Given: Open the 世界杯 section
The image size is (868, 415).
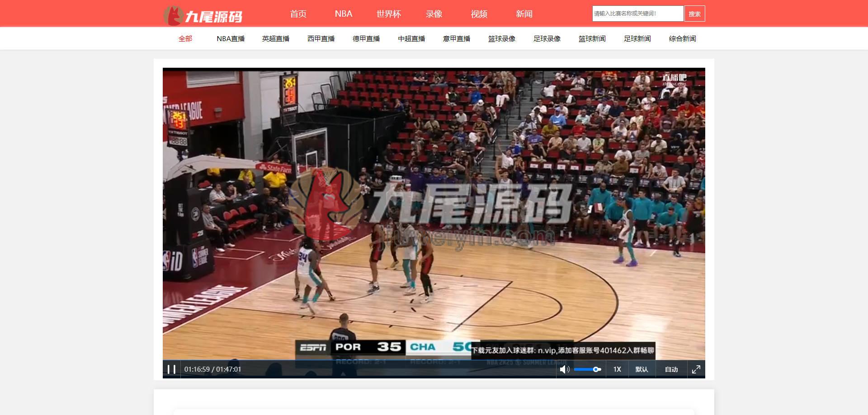Looking at the screenshot, I should point(389,14).
